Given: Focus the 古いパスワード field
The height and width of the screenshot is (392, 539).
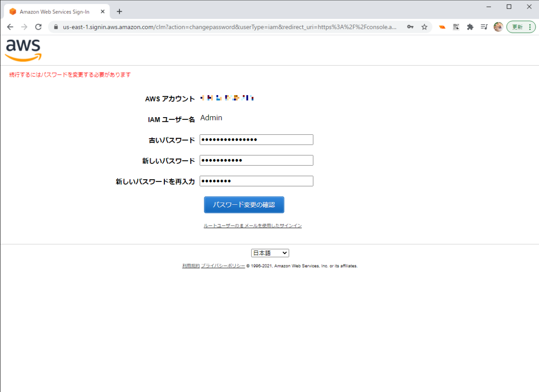Looking at the screenshot, I should tap(256, 140).
